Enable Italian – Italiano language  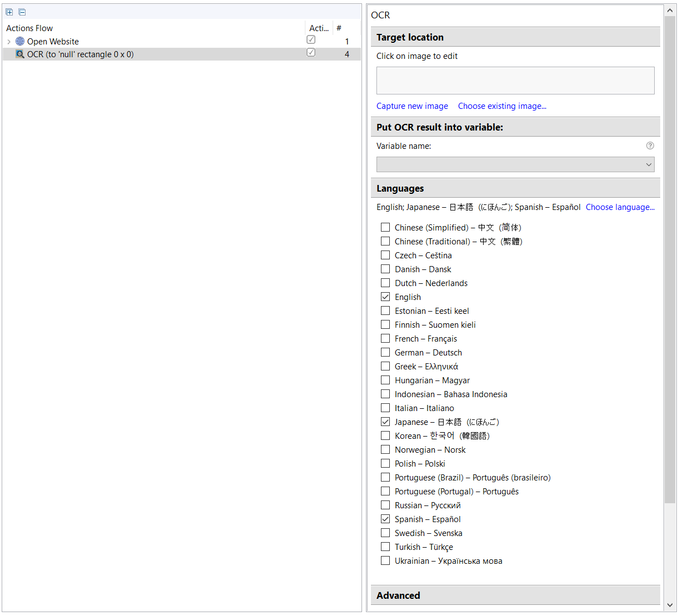[x=385, y=408]
